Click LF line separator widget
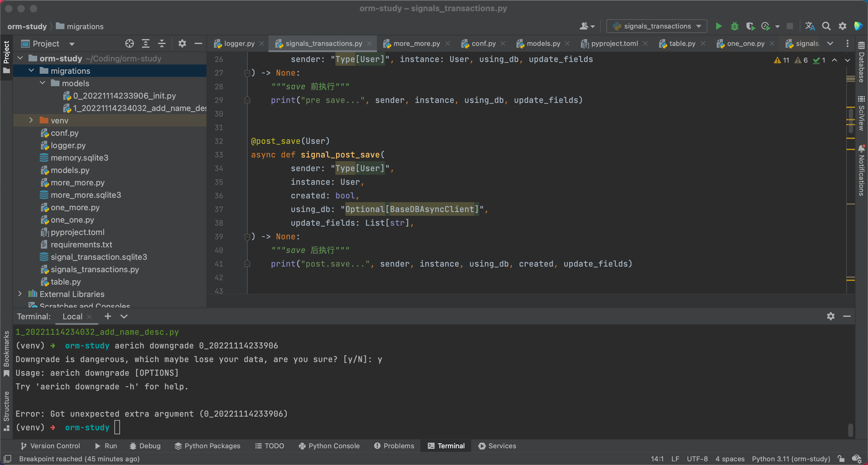 point(675,458)
